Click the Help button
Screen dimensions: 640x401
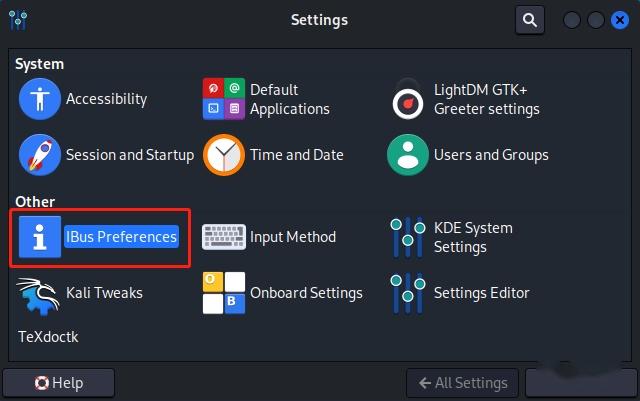[x=59, y=383]
